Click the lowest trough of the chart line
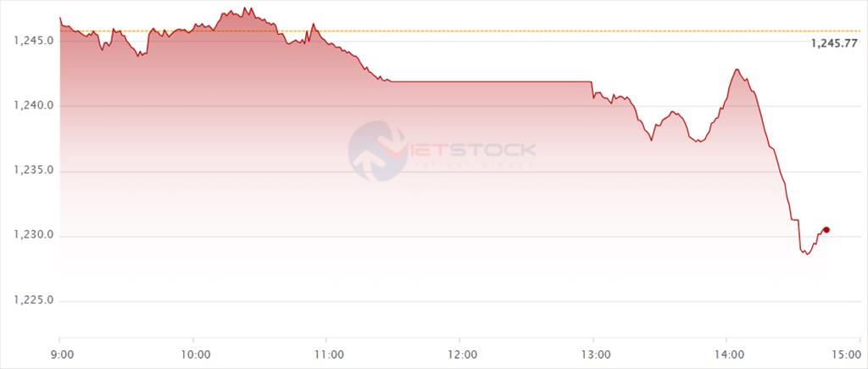The width and height of the screenshot is (868, 369). [x=807, y=254]
